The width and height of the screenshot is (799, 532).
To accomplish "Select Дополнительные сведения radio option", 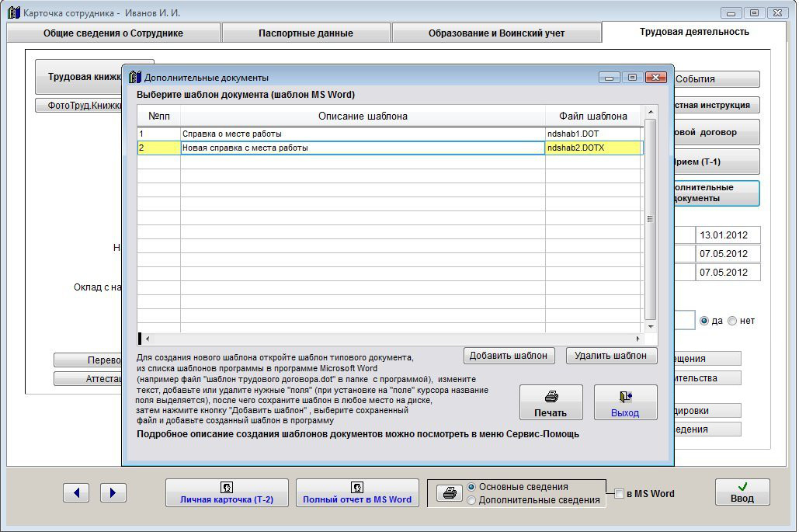I will click(x=471, y=501).
